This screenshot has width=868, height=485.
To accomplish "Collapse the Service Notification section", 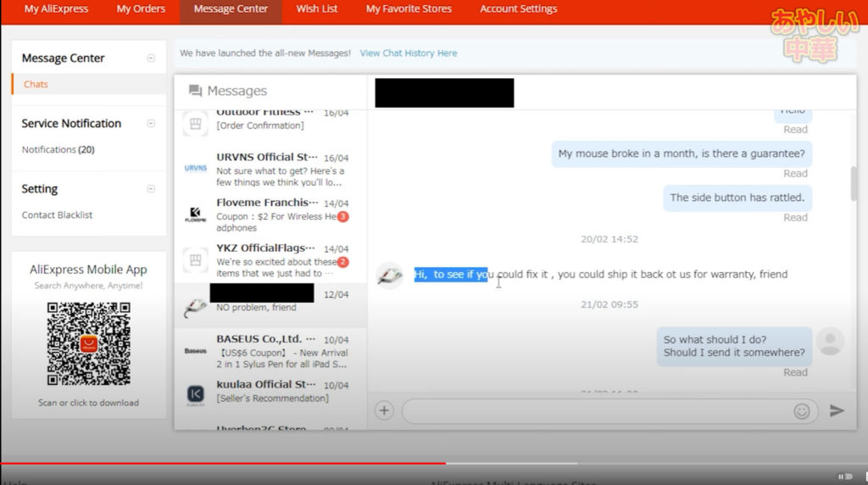I will (x=151, y=124).
